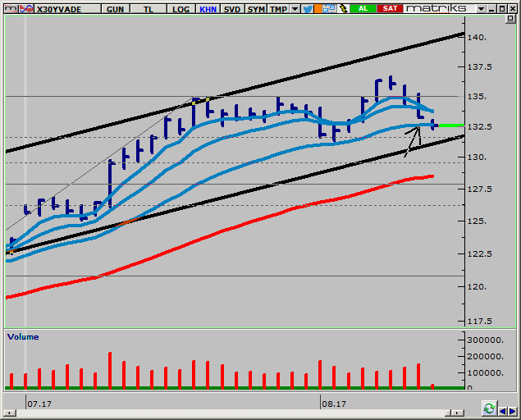The height and width of the screenshot is (420, 521).
Task: Click the 140. price axis label
Action: (x=478, y=38)
